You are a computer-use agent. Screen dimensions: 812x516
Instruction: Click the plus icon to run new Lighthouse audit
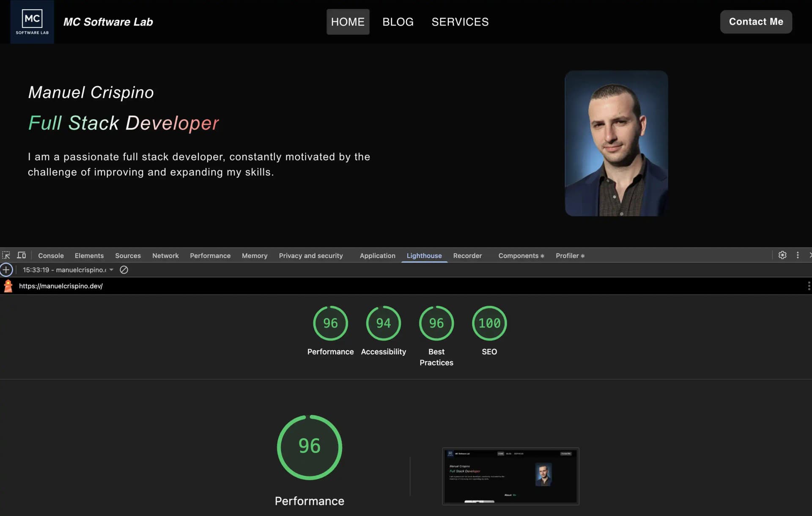(6, 269)
